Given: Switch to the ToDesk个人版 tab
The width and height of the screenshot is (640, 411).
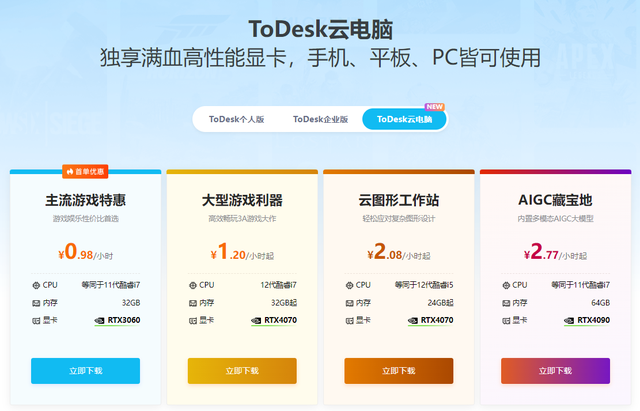Looking at the screenshot, I should [x=236, y=119].
